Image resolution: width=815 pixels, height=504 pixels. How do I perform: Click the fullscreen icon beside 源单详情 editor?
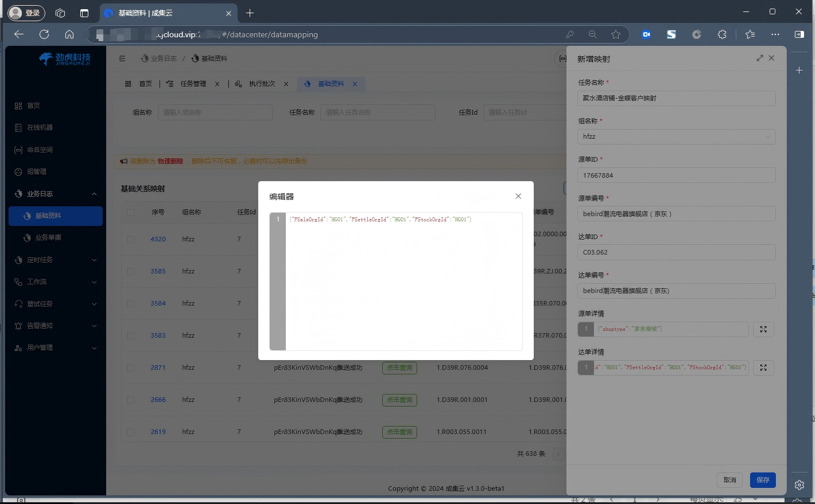(763, 329)
